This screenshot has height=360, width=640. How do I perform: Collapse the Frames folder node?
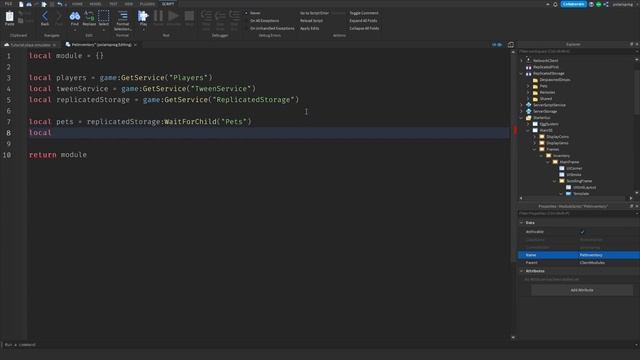535,149
